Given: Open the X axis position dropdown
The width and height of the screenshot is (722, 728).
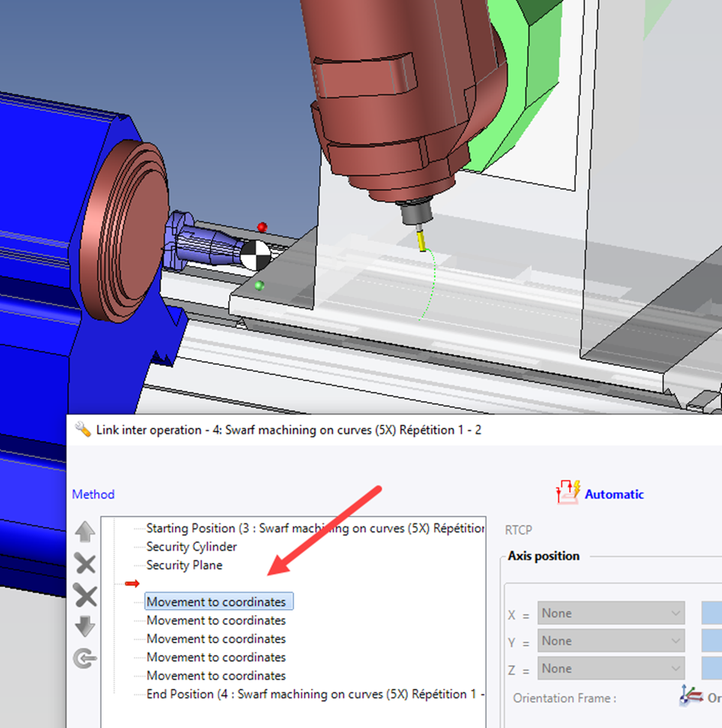Looking at the screenshot, I should pos(610,613).
